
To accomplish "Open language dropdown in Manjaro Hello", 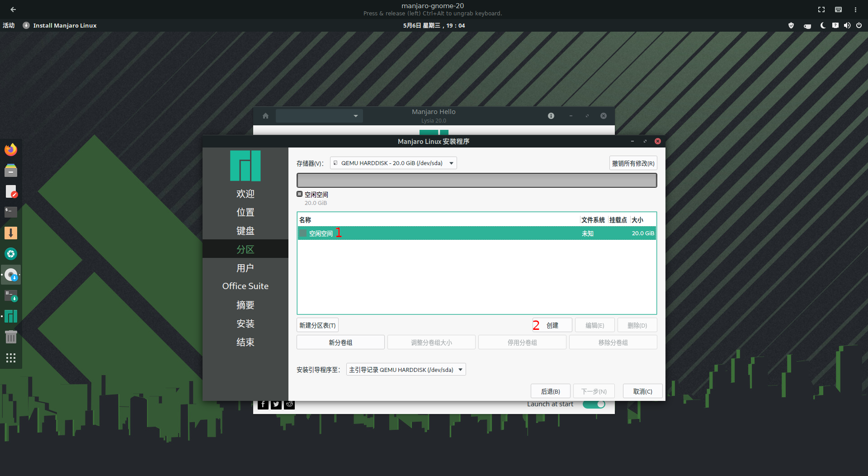I will [319, 116].
